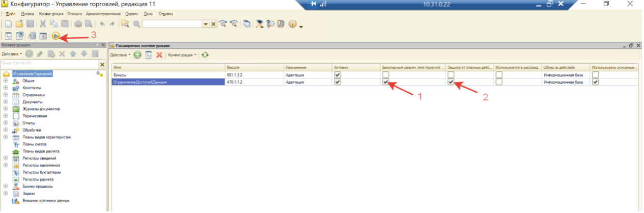Click the Print icon in main toolbar
Viewport: 644px width, 213px height.
(x=78, y=24)
